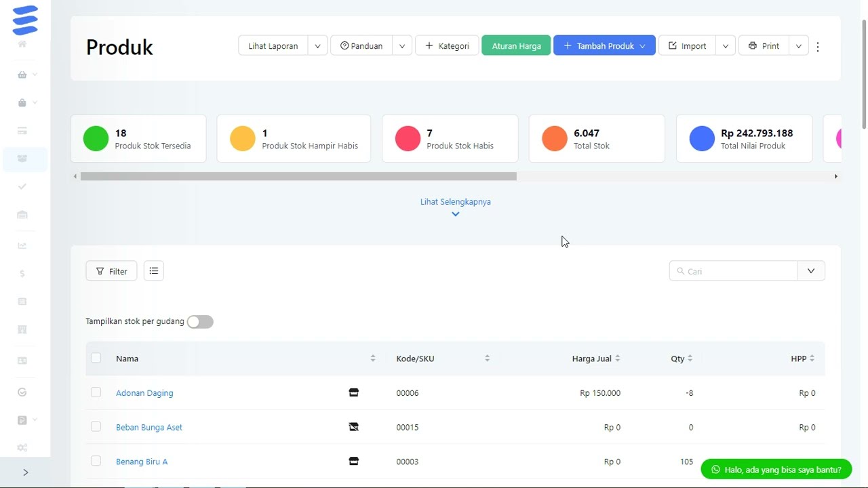Click the Produk Stok Tersedia summary card
The width and height of the screenshot is (868, 488).
138,139
